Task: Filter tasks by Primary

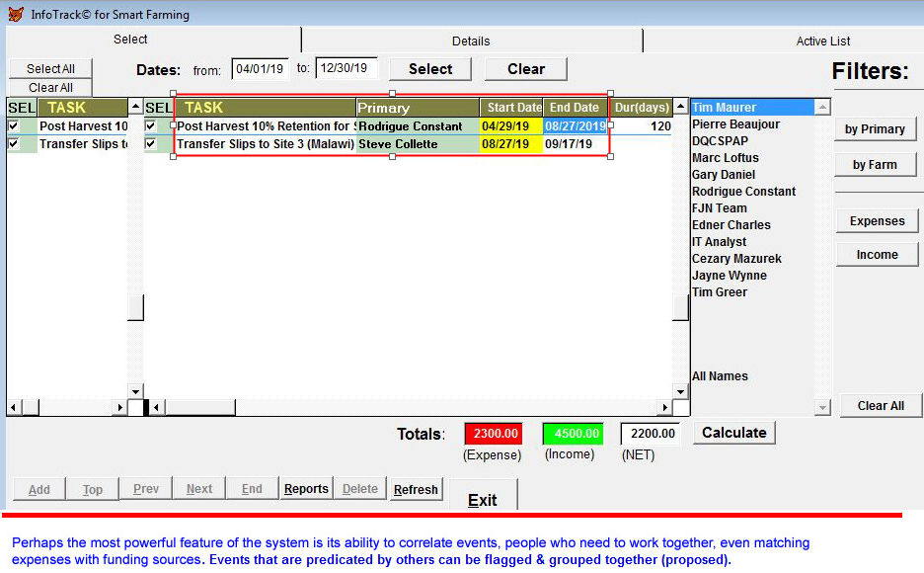Action: tap(875, 129)
